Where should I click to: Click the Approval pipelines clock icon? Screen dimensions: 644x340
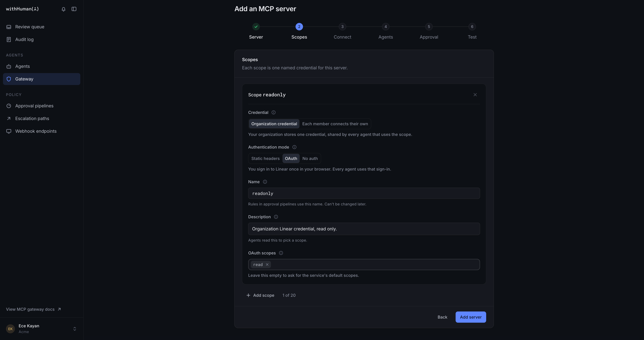(x=9, y=106)
